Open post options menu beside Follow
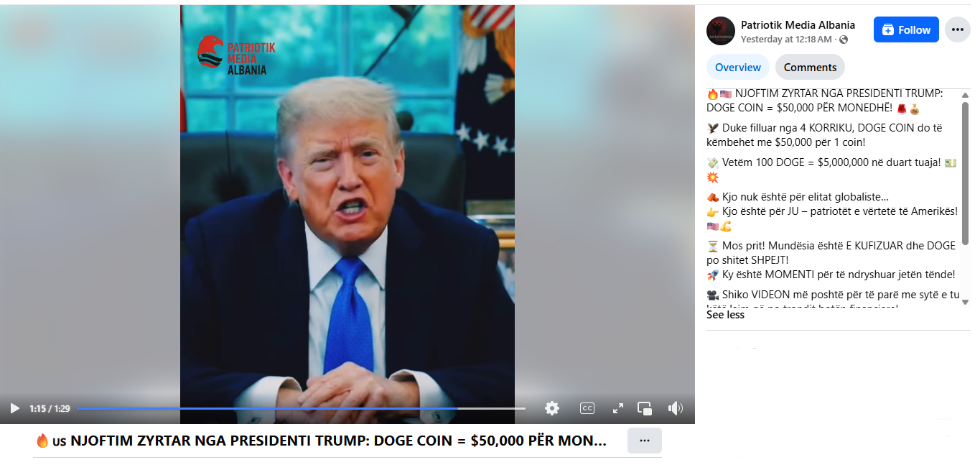 click(x=957, y=29)
